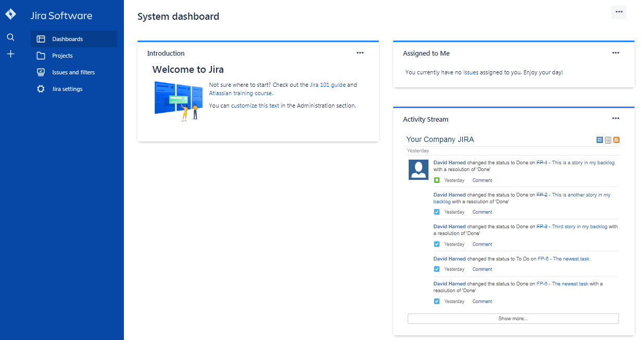Click the Jira settings gear icon
The width and height of the screenshot is (644, 340).
click(x=41, y=89)
